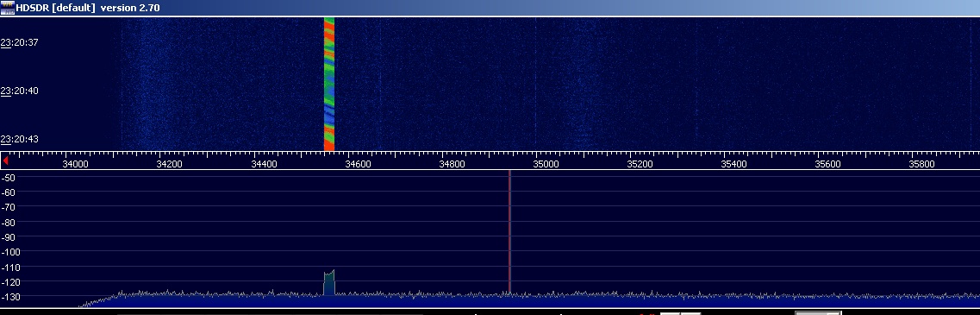This screenshot has height=315, width=980.
Task: Click the 23:20:37 waterfall timestamp
Action: [x=19, y=42]
